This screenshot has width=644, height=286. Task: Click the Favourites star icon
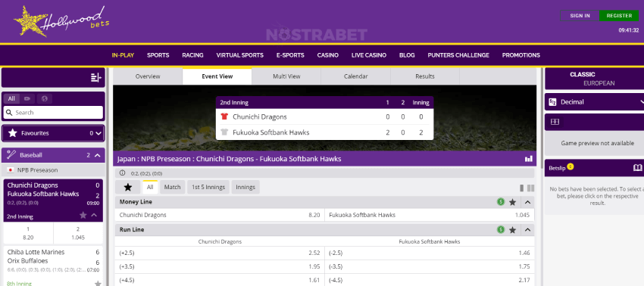(x=13, y=133)
